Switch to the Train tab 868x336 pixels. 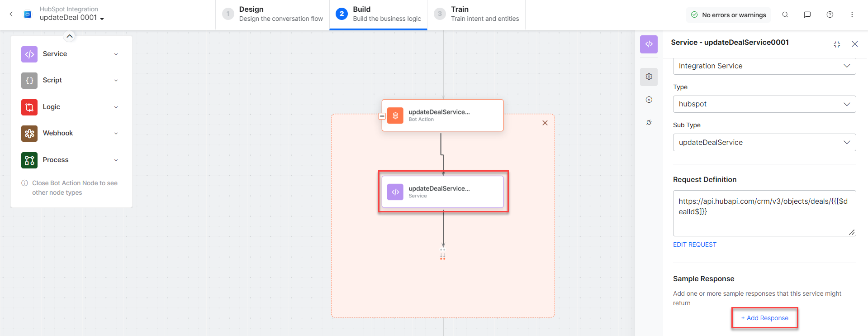[476, 14]
